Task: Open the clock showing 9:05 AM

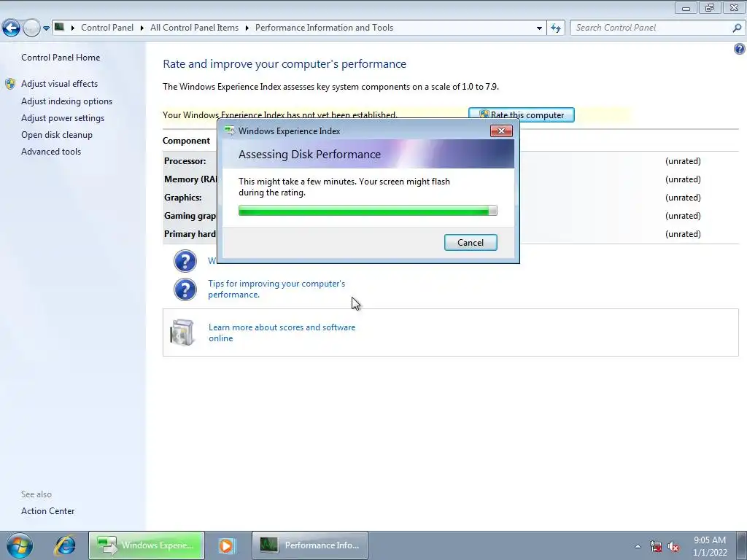Action: (709, 546)
